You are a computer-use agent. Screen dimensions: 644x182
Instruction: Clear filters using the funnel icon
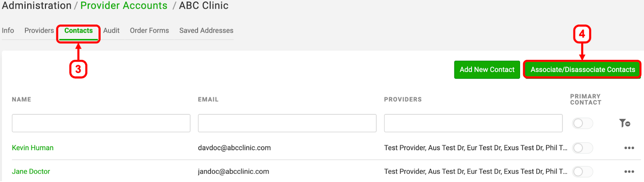625,123
